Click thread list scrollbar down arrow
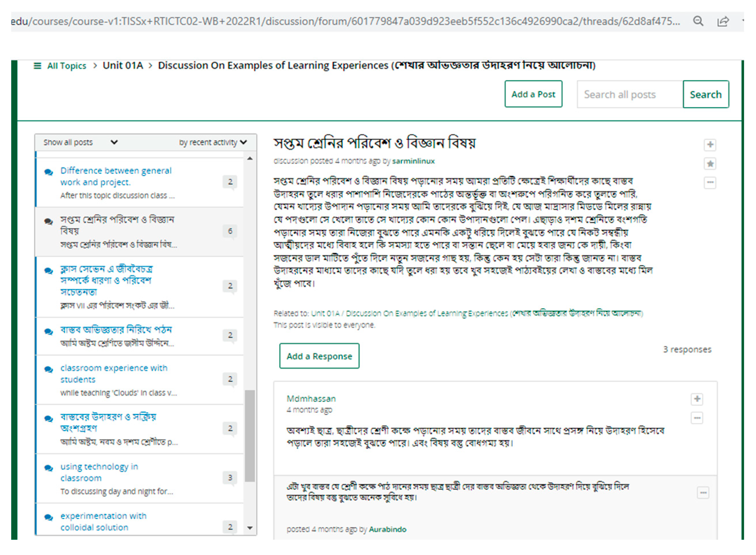The image size is (756, 555). point(250,528)
